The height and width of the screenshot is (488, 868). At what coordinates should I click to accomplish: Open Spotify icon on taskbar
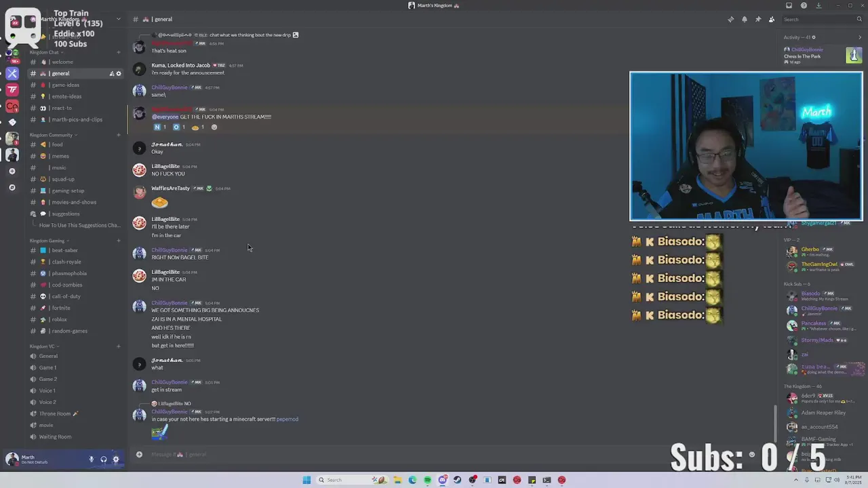(427, 480)
